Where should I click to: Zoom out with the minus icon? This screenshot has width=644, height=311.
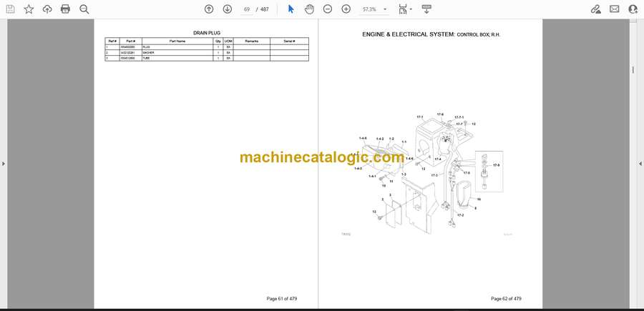(327, 9)
